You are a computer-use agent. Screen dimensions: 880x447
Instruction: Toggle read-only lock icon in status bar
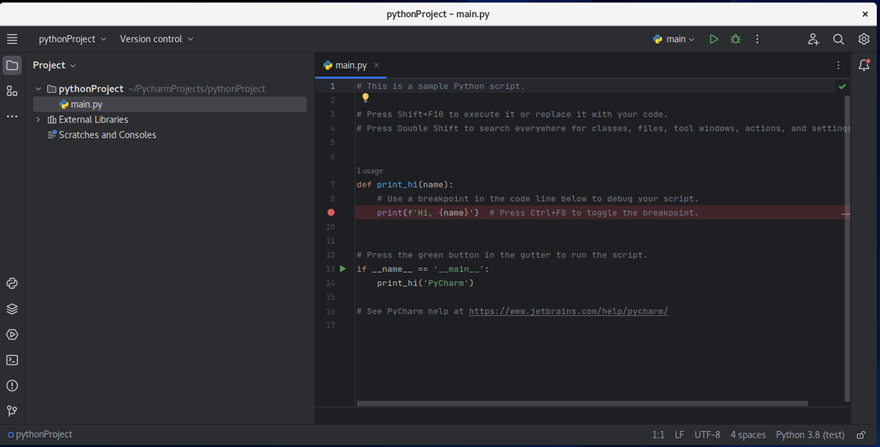(x=861, y=435)
